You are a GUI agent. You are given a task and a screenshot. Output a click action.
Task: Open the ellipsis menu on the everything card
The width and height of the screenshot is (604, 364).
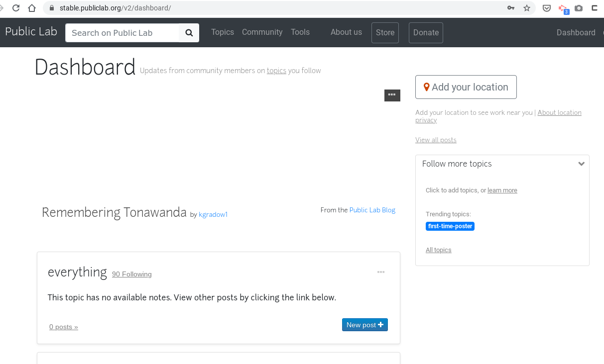tap(381, 272)
